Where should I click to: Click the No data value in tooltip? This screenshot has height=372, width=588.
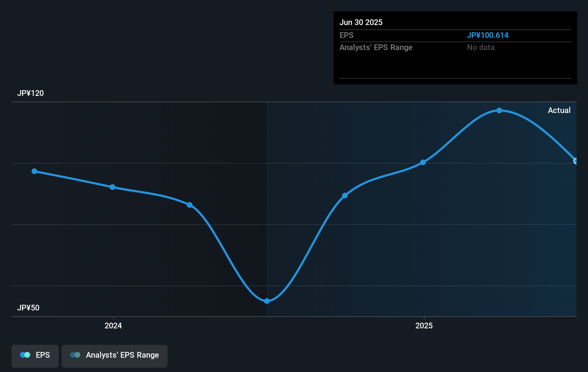(481, 47)
